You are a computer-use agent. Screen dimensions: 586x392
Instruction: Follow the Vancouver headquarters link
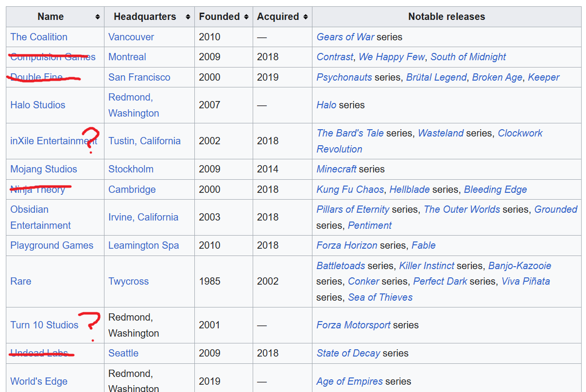click(131, 37)
